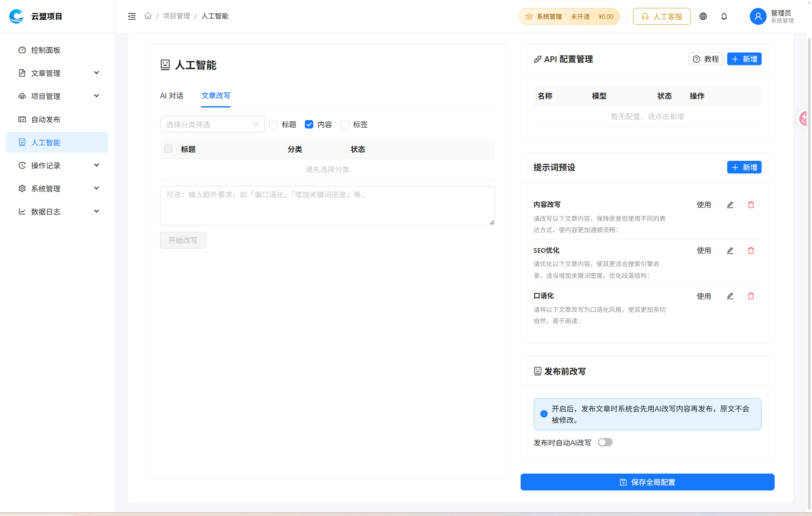Click the 操作记录 clock icon
The height and width of the screenshot is (516, 812).
click(22, 165)
